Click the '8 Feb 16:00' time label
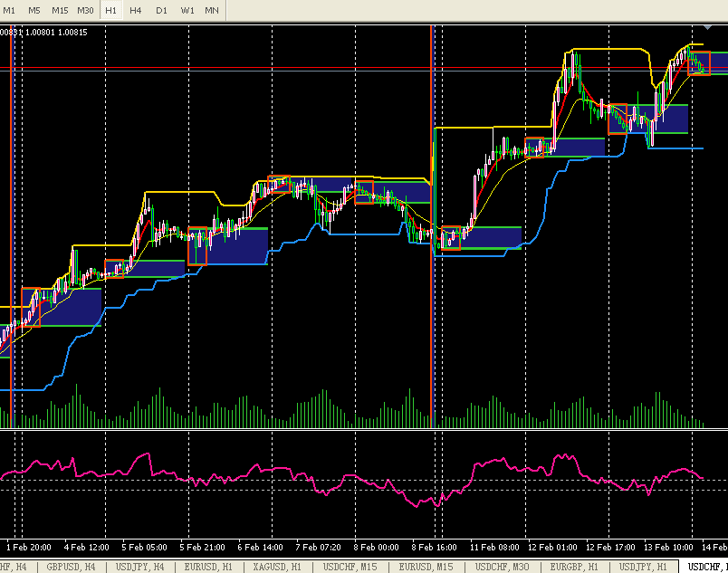The image size is (728, 573). click(x=434, y=548)
